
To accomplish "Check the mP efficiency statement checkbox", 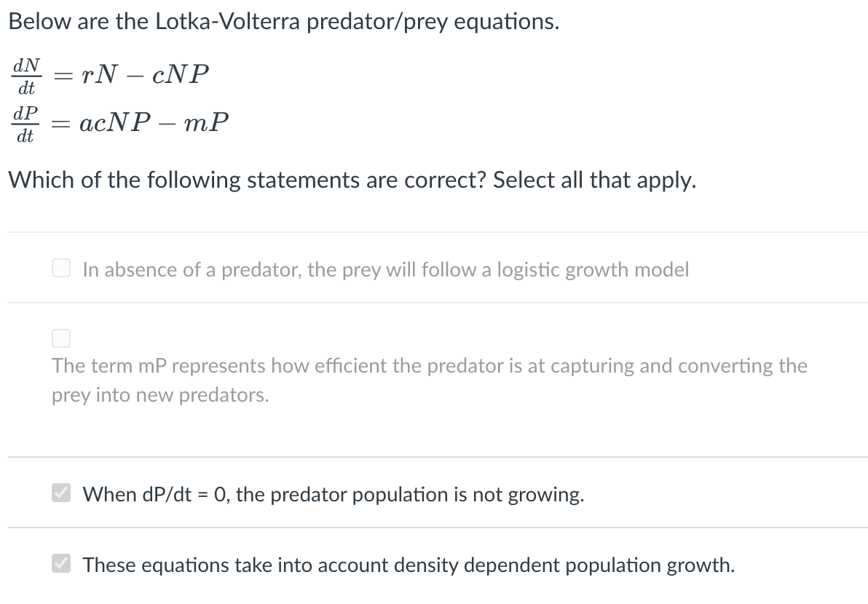I will point(62,338).
